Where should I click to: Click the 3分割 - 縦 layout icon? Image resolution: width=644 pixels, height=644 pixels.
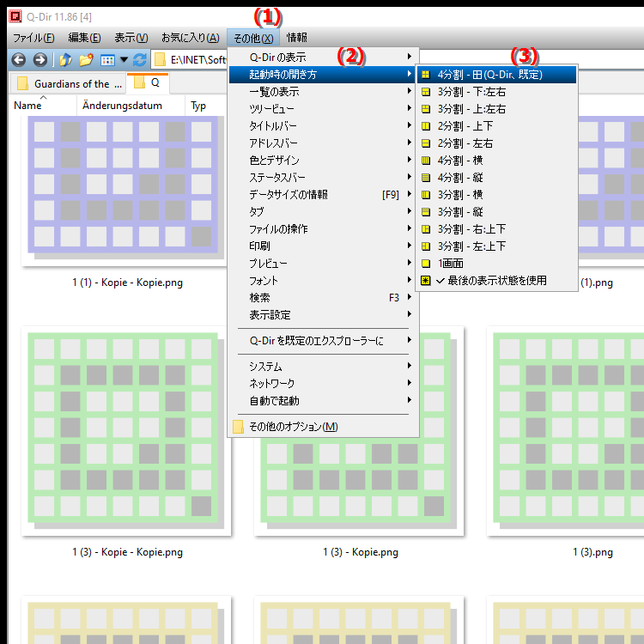(x=426, y=212)
